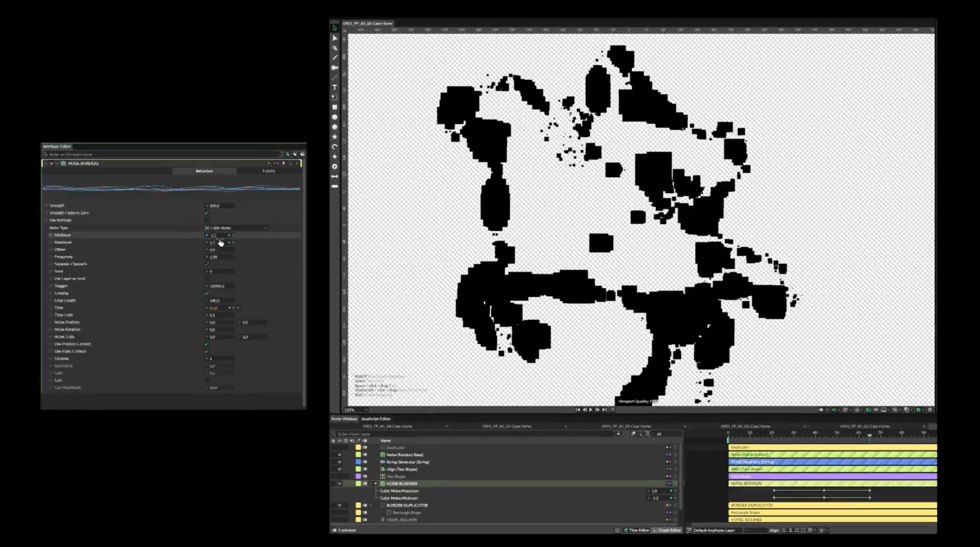This screenshot has width=980, height=547.
Task: Open the Noise Type dropdown
Action: click(236, 228)
